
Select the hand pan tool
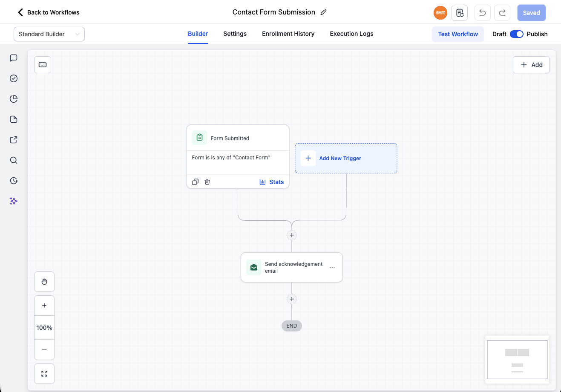[x=44, y=282]
